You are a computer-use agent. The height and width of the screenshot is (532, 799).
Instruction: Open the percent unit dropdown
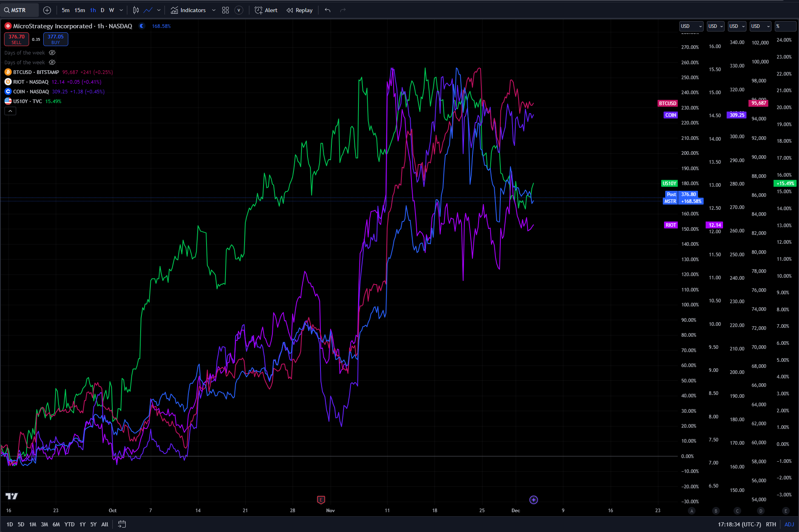784,26
